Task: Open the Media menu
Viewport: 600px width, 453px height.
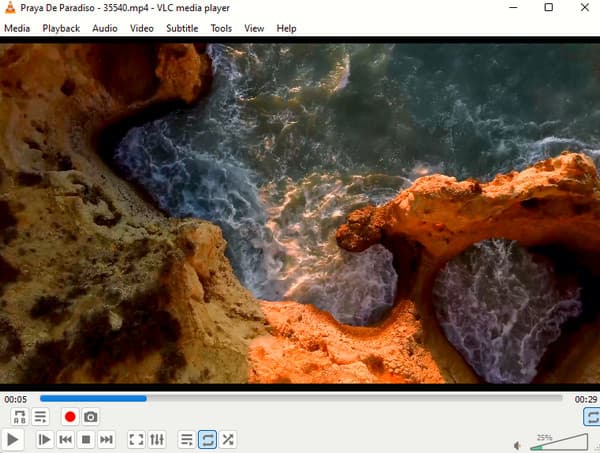Action: [x=17, y=28]
